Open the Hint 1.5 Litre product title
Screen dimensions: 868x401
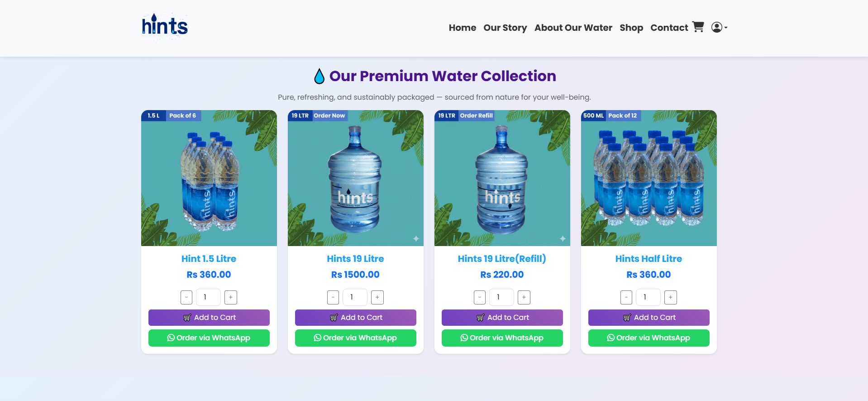(209, 259)
